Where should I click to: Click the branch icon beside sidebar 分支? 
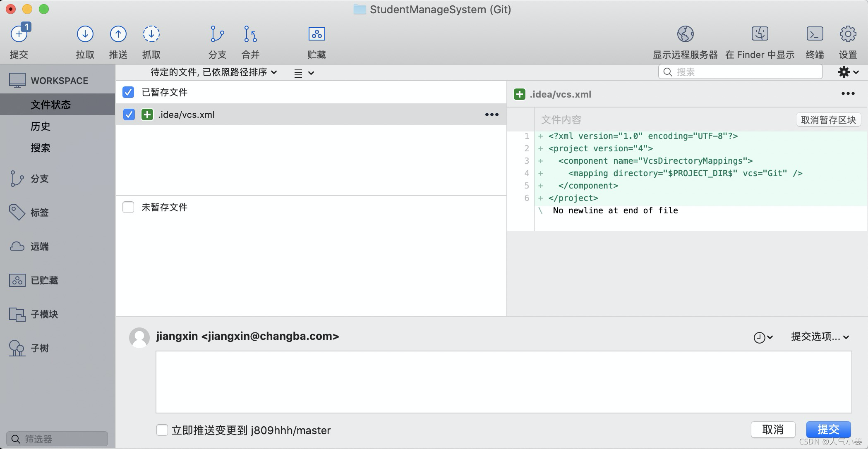click(x=17, y=179)
